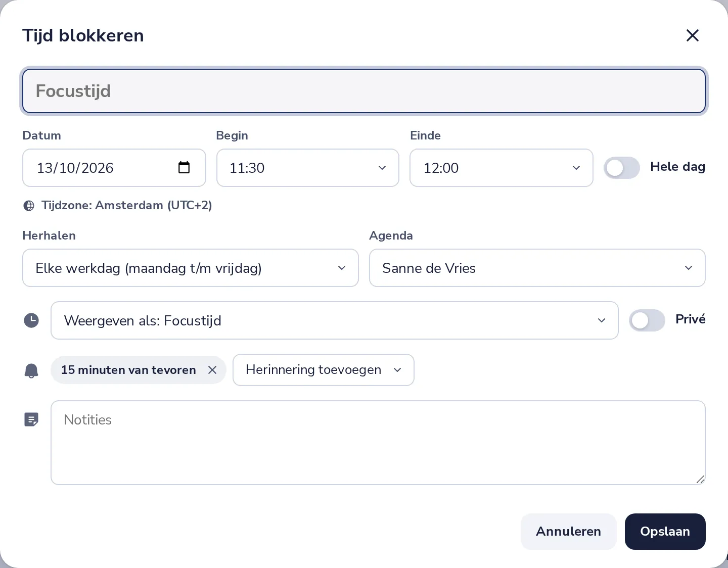Click the bell reminder icon
The width and height of the screenshot is (728, 568).
coord(31,370)
